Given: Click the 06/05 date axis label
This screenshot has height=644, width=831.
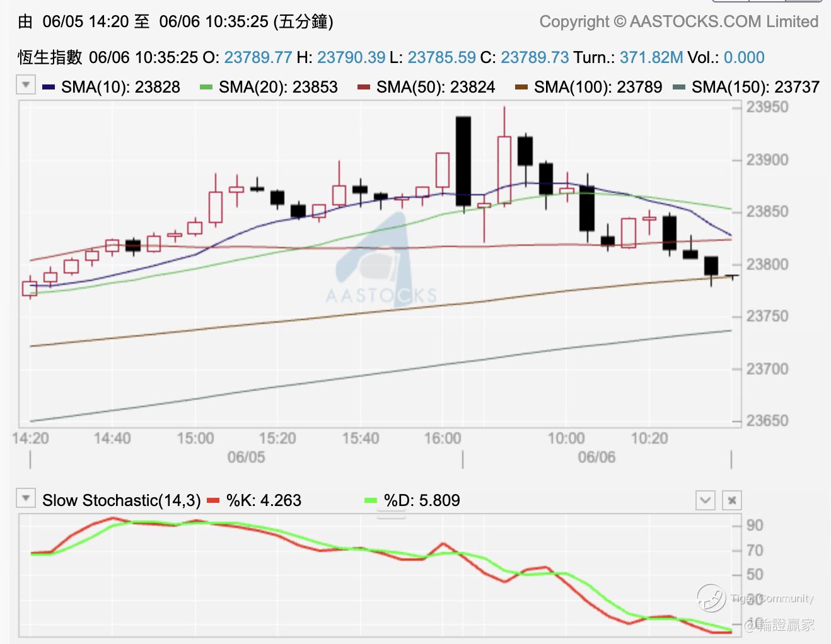Looking at the screenshot, I should [246, 457].
